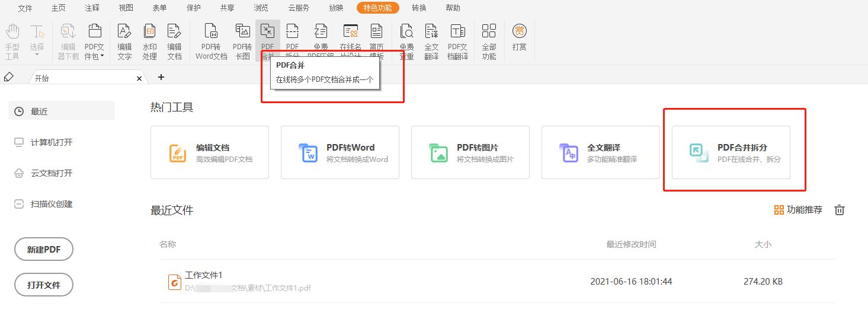Switch to the 注释 tab
Viewport: 868px width, 319px height.
92,8
